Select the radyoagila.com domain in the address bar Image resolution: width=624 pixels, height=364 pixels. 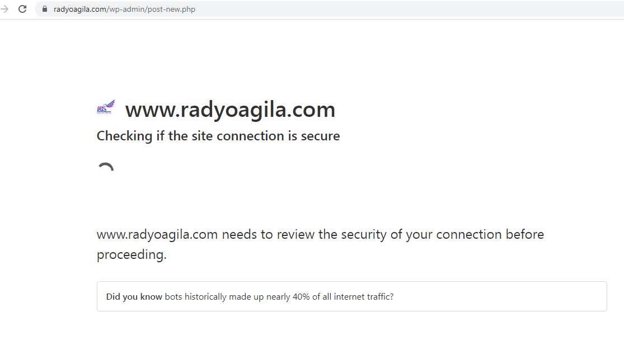79,9
